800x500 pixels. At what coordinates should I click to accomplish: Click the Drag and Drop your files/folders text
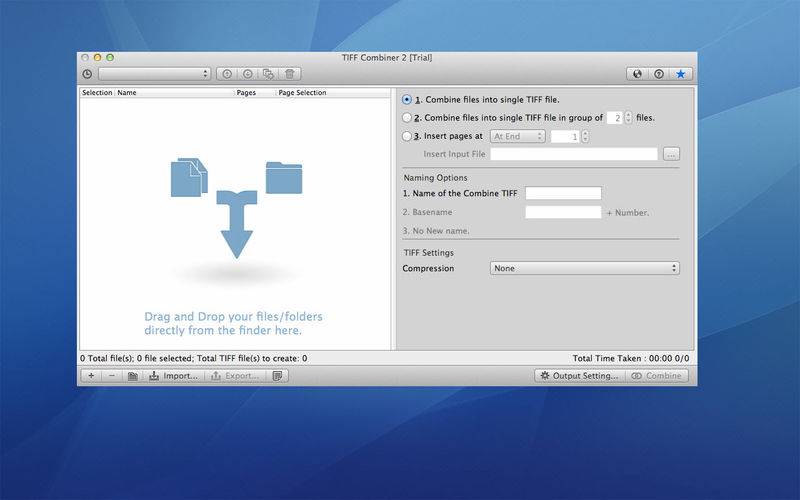[233, 323]
